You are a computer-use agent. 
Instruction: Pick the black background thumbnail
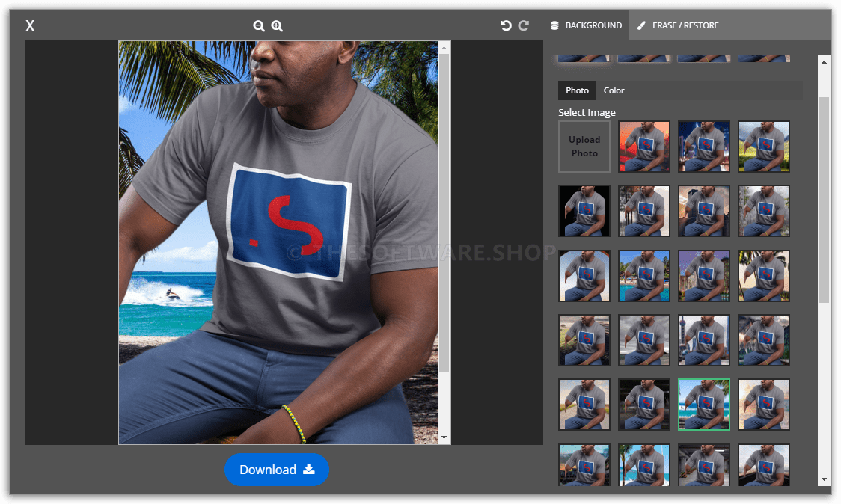pyautogui.click(x=584, y=211)
